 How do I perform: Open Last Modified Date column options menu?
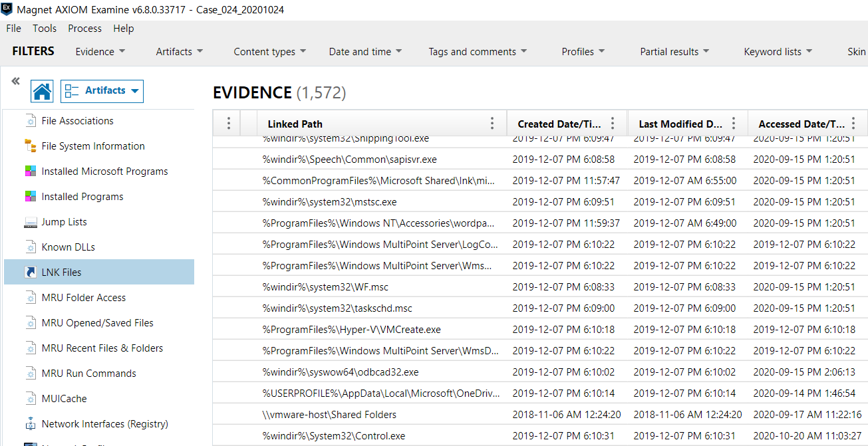[734, 124]
